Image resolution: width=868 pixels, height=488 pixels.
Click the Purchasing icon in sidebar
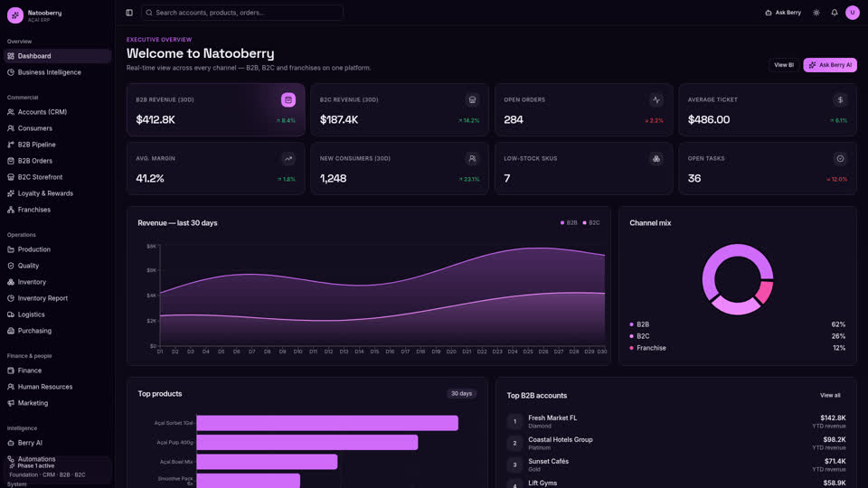11,331
